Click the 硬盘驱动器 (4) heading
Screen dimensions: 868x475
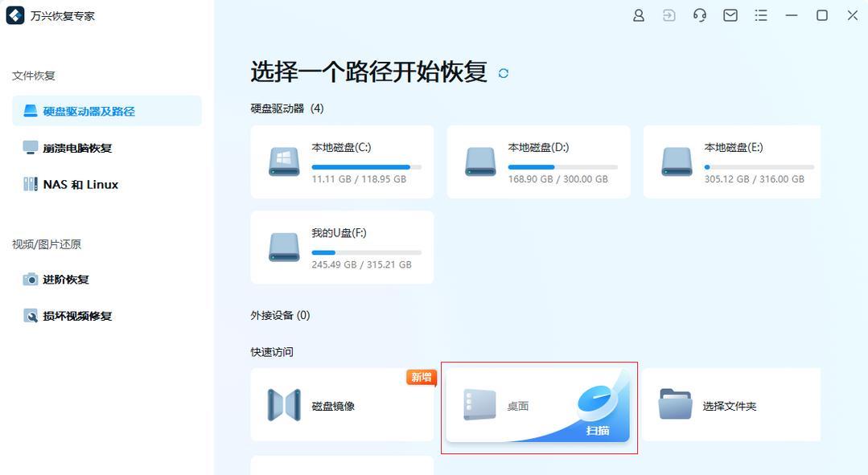pyautogui.click(x=286, y=109)
